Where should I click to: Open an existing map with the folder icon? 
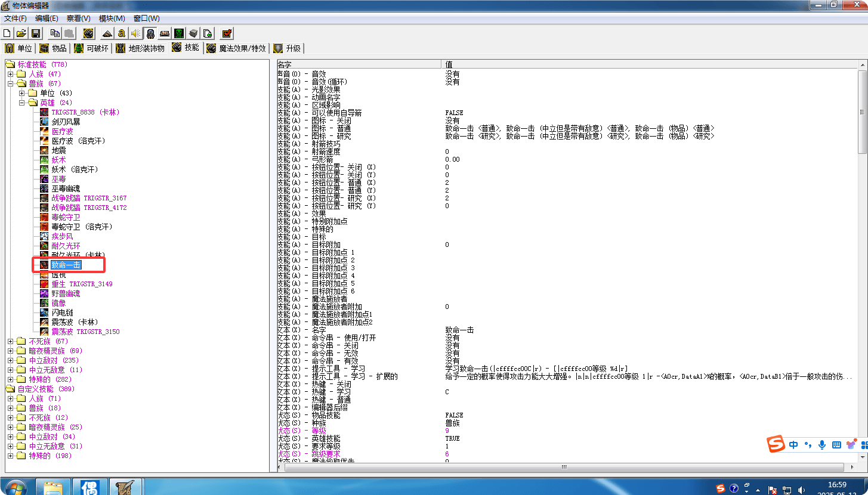(21, 33)
